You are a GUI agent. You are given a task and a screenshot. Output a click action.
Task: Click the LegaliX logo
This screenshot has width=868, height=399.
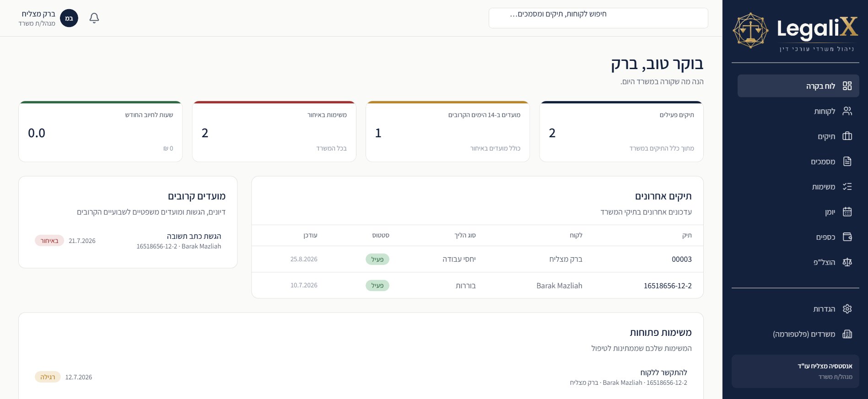point(795,31)
